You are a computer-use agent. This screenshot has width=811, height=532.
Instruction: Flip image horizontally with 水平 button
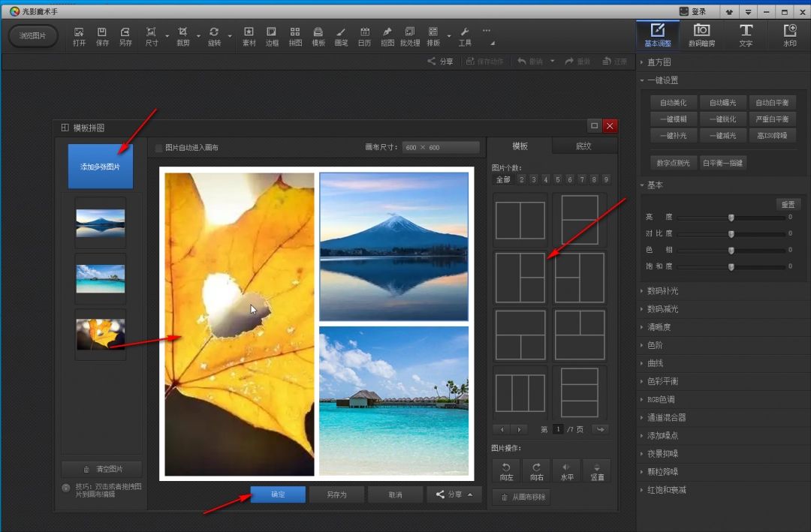(566, 470)
